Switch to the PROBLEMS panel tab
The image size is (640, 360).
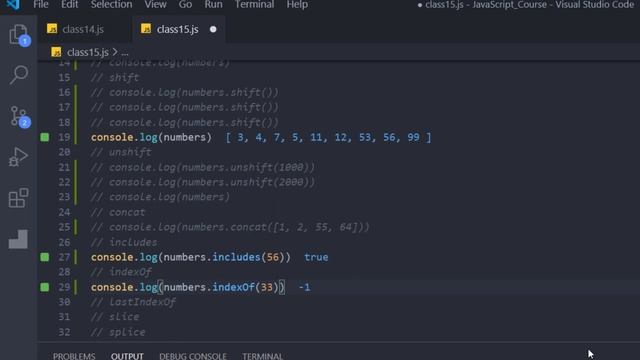[74, 356]
